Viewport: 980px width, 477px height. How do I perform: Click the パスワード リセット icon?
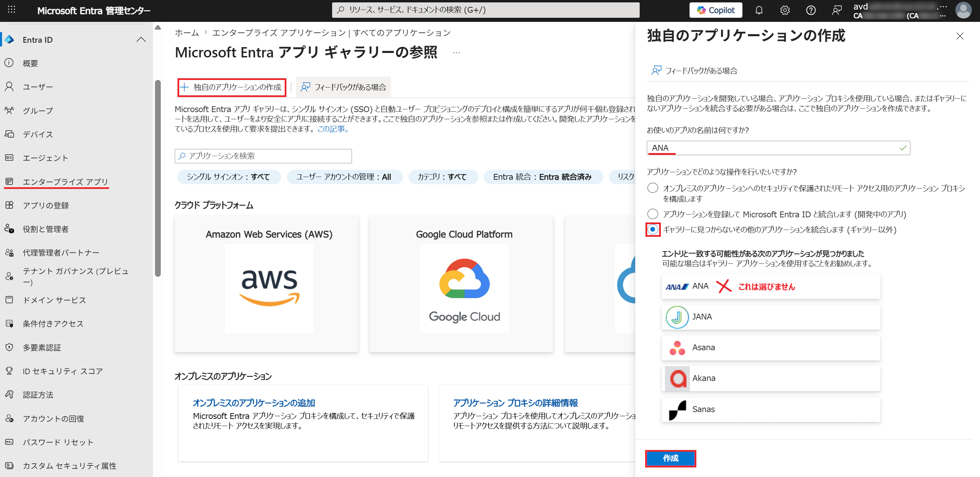pos(9,442)
